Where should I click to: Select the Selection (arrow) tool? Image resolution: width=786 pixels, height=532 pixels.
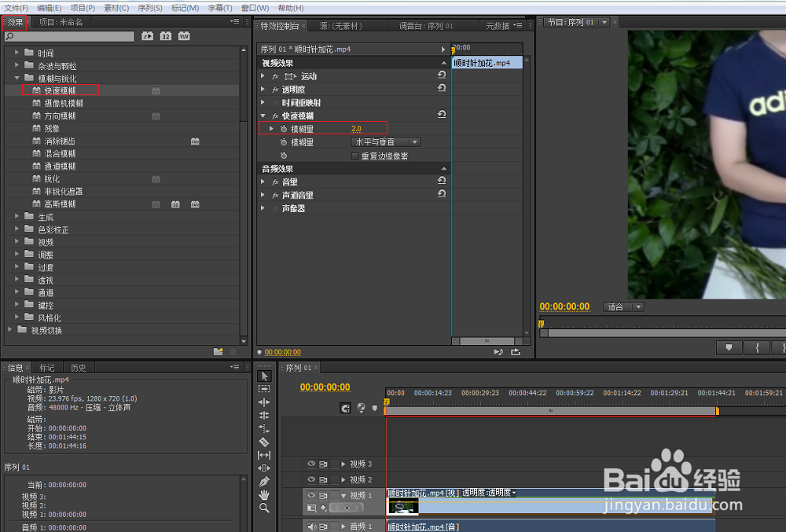click(264, 376)
